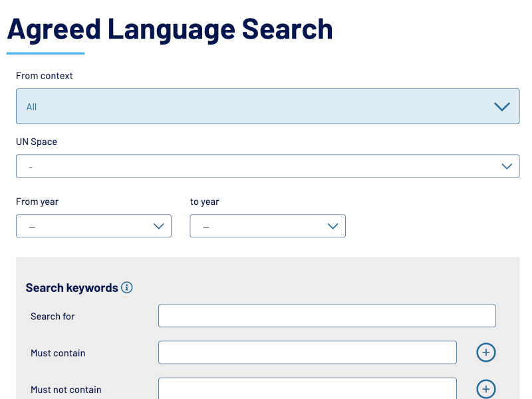The height and width of the screenshot is (399, 532).
Task: Click inside the Must not contain text box
Action: [307, 389]
